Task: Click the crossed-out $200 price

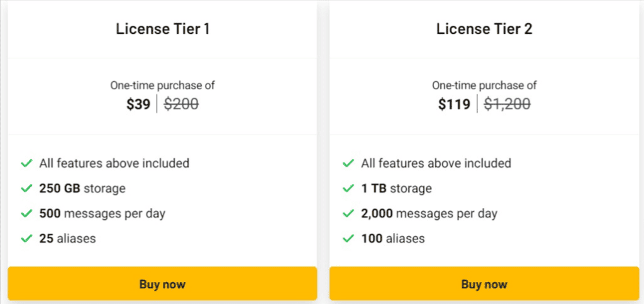Action: 181,104
